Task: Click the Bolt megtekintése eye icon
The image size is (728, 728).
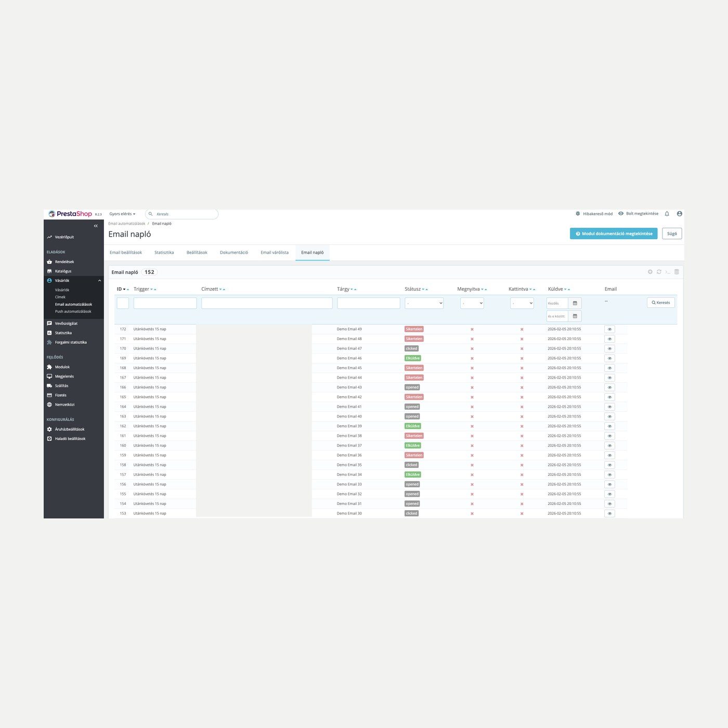Action: click(621, 214)
